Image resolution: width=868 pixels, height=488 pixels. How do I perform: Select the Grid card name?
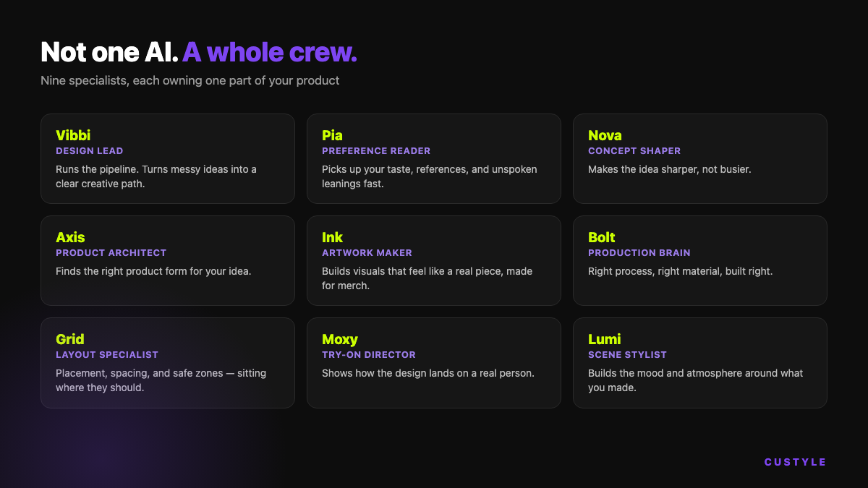coord(70,339)
